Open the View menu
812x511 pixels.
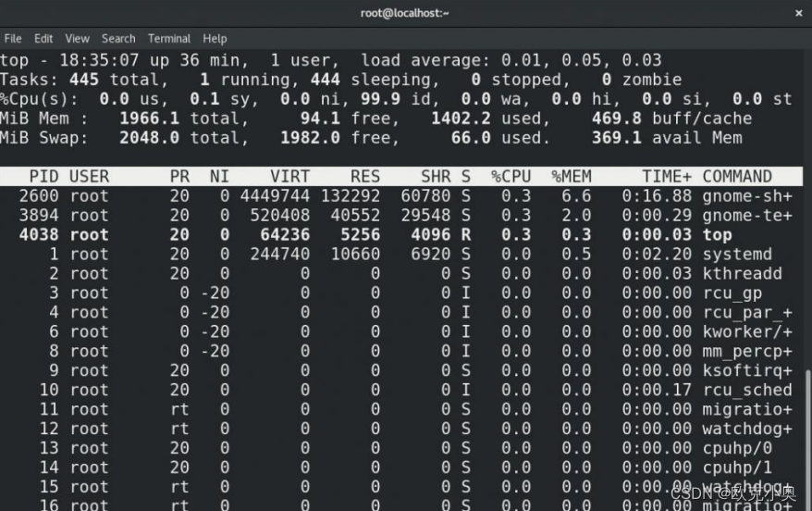[x=77, y=38]
